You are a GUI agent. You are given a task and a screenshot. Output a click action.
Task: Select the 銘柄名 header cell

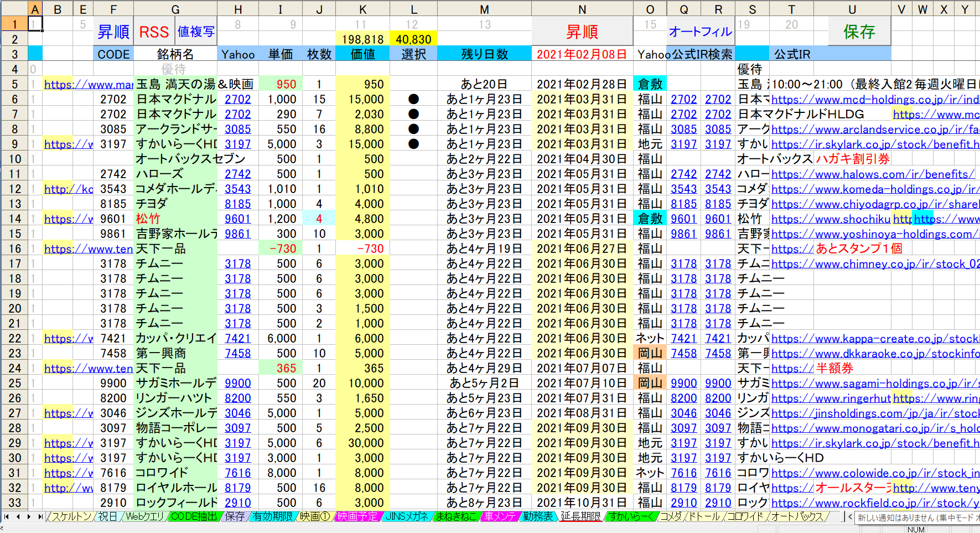pyautogui.click(x=175, y=54)
